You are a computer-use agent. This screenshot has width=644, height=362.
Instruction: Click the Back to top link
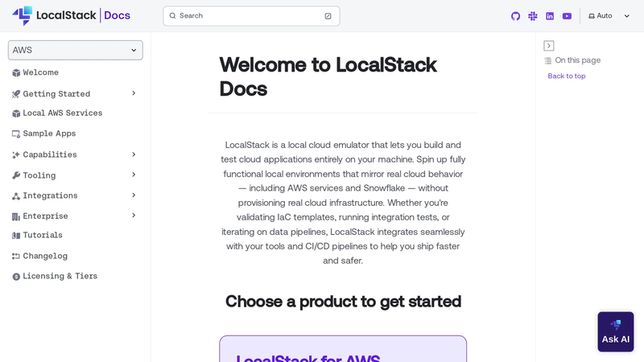567,76
